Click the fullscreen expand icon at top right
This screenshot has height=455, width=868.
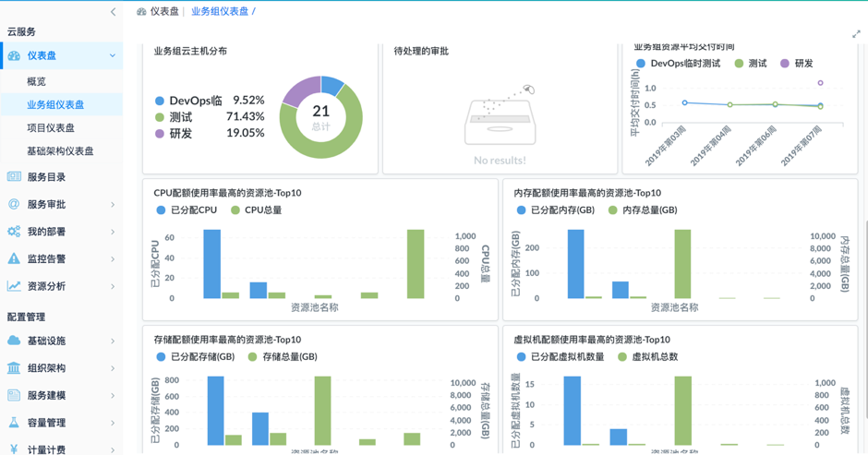856,34
